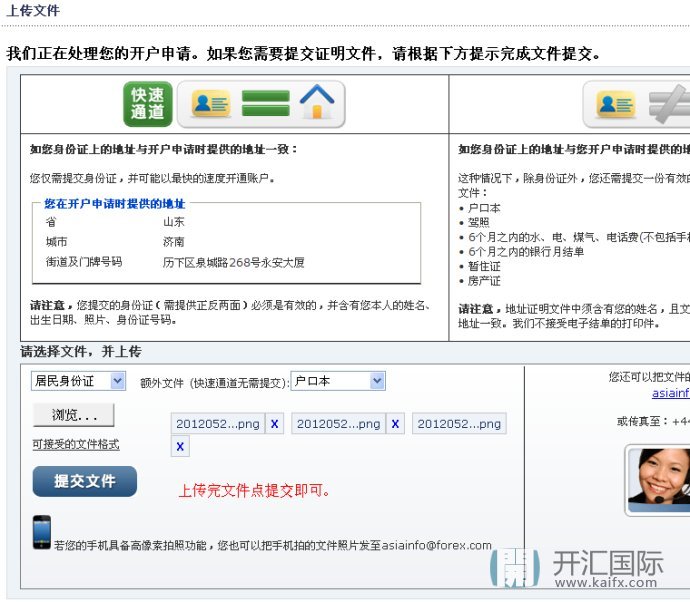Open the 可接受的文件格式 link
The height and width of the screenshot is (602, 690).
pos(76,444)
